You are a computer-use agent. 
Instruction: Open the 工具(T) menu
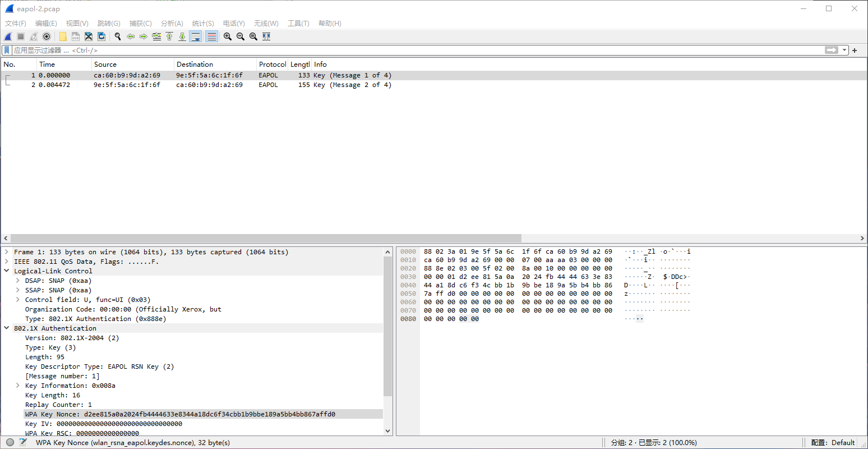[298, 23]
